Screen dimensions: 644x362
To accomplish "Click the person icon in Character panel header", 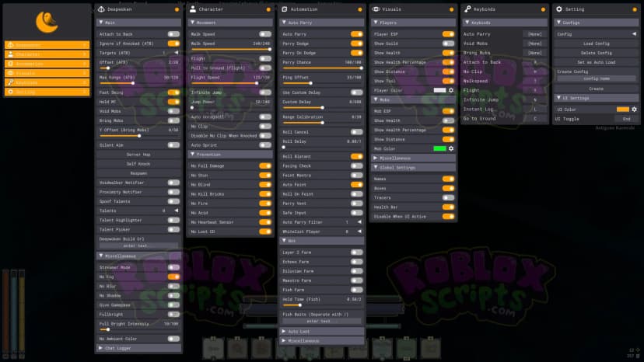I will [193, 9].
